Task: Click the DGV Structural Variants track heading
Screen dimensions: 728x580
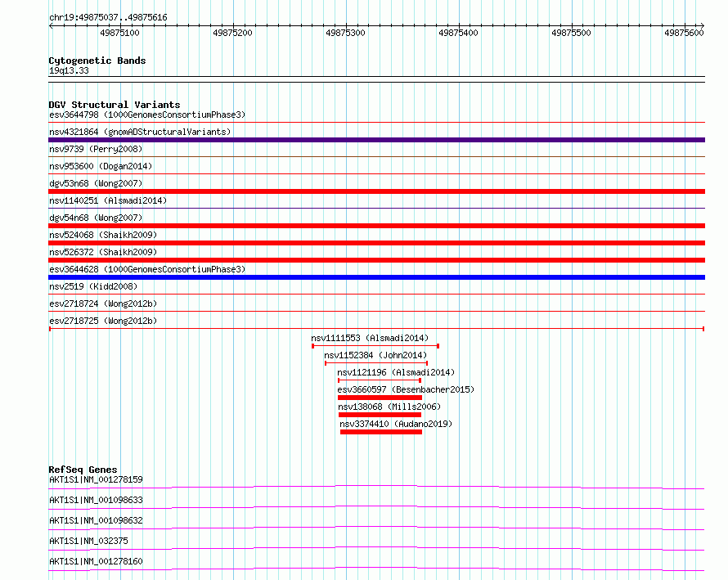Action: point(115,105)
